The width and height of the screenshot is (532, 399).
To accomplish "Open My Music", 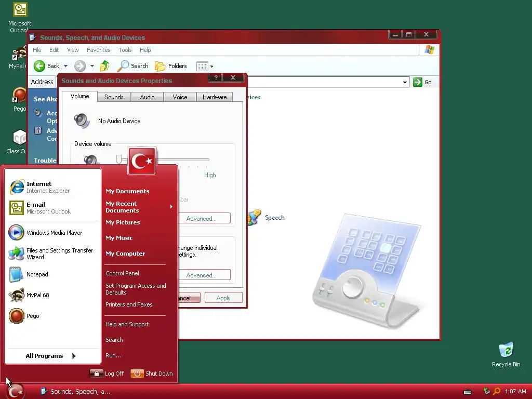I will pyautogui.click(x=119, y=238).
